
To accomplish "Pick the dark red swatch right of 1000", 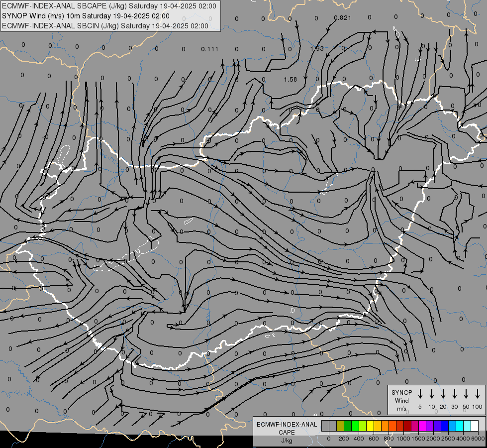I will click(407, 426).
